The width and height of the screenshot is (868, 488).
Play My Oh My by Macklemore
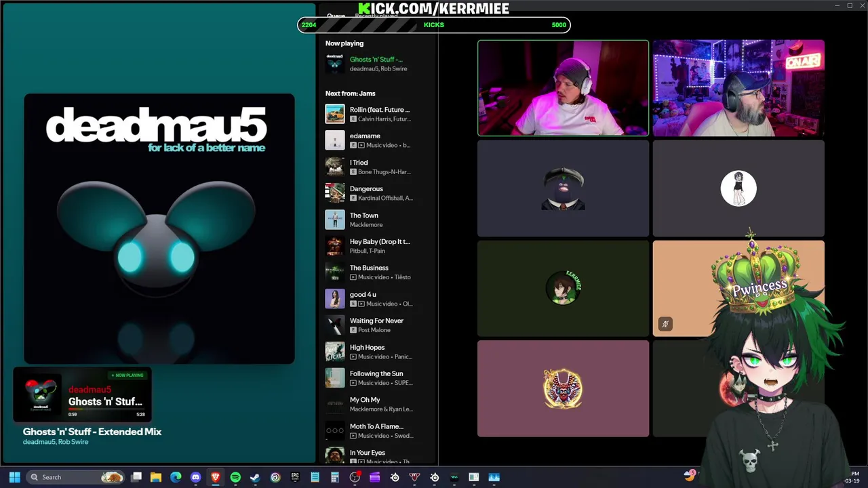(x=377, y=405)
